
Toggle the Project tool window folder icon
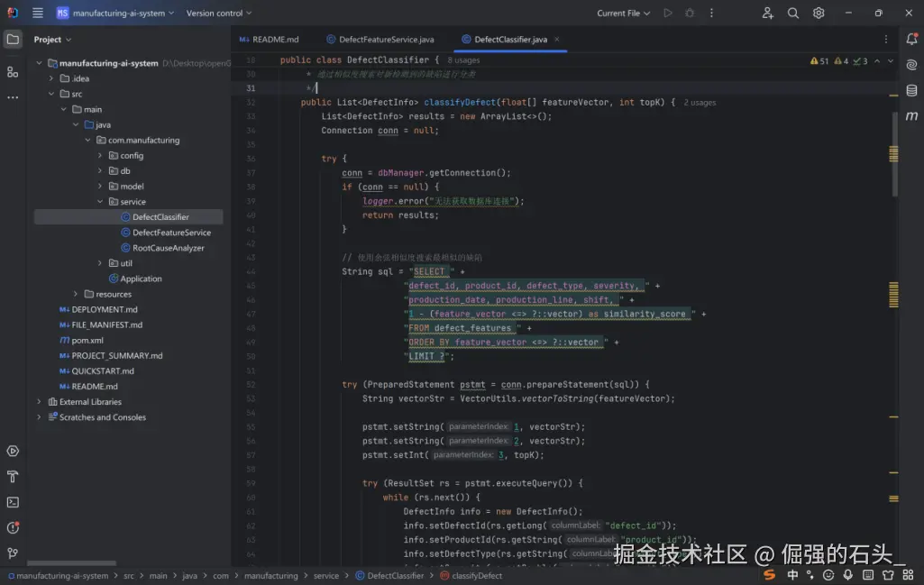coord(13,39)
